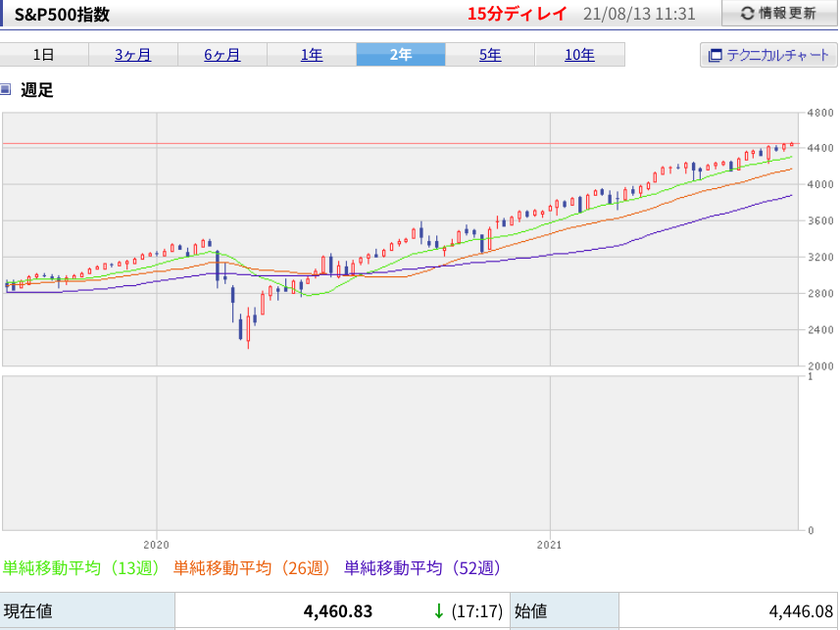Open the 10年 chart tab
Screen dimensions: 840x630
point(579,55)
